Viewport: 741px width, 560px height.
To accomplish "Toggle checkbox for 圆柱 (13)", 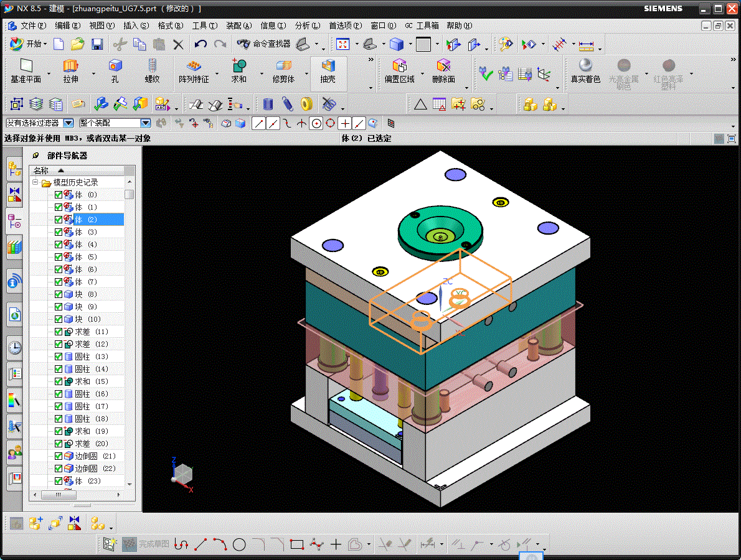I will [59, 357].
